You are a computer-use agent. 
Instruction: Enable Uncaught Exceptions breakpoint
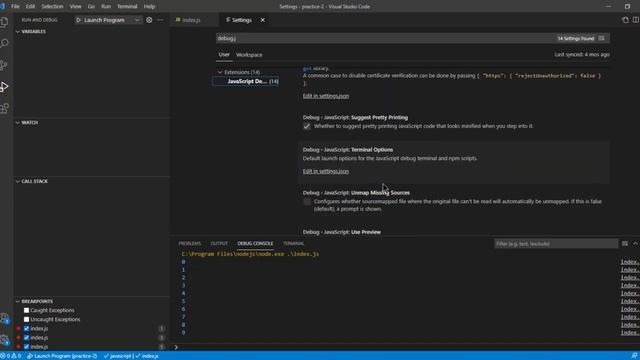[x=27, y=320]
